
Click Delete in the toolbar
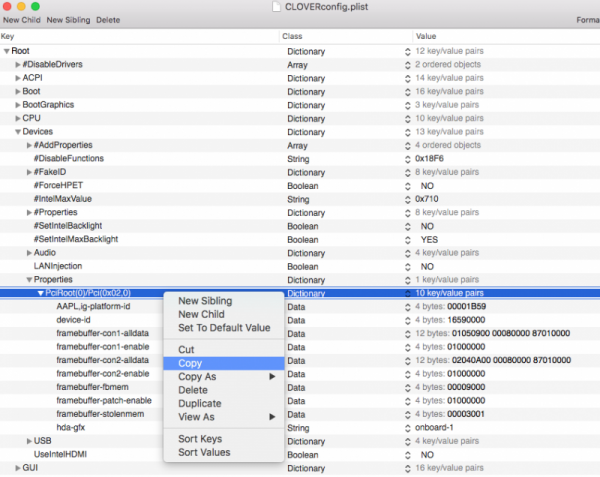108,20
